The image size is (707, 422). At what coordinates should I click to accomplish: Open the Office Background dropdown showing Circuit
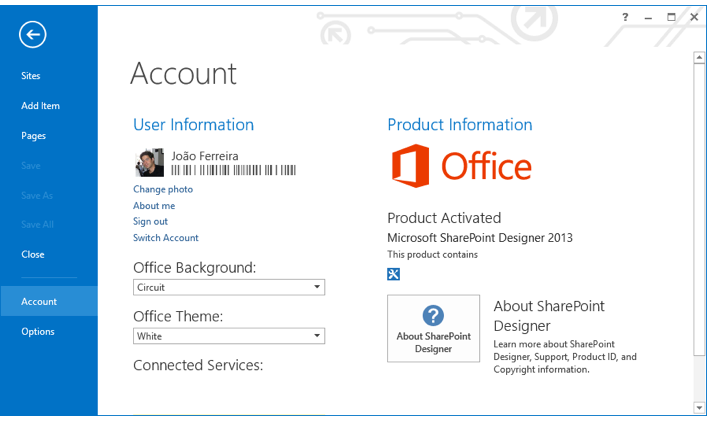pyautogui.click(x=229, y=287)
